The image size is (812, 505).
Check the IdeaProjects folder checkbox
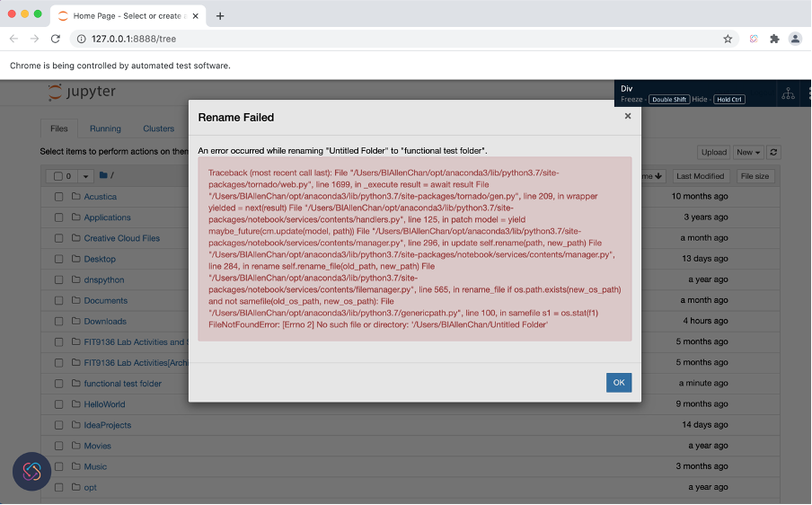click(58, 425)
